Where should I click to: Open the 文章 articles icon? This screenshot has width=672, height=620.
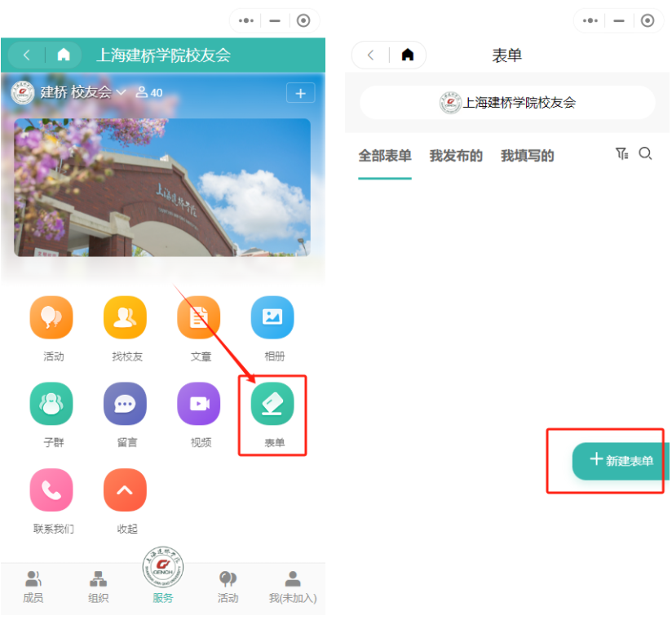[x=198, y=317]
